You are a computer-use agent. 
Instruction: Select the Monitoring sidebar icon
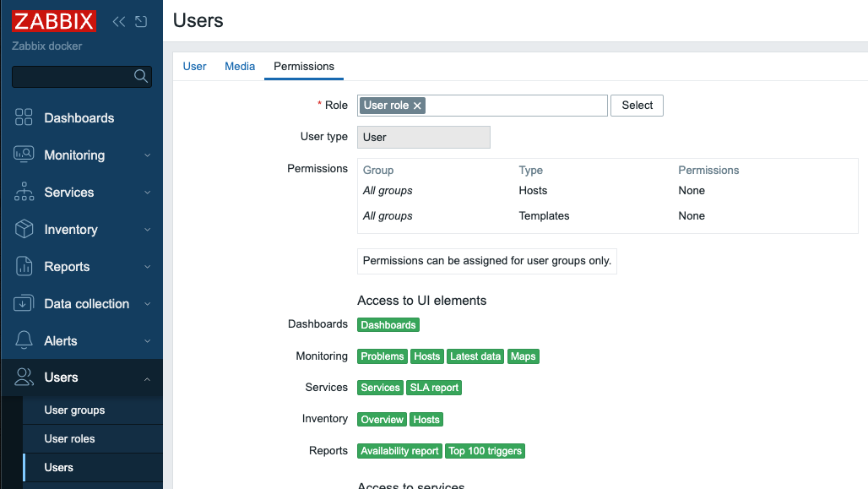[x=23, y=155]
